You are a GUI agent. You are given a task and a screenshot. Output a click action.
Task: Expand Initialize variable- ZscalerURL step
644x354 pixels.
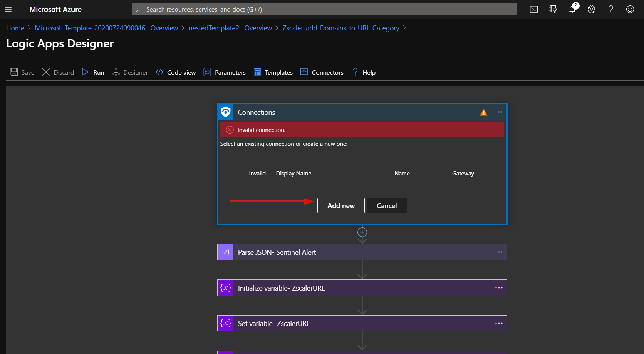[362, 288]
